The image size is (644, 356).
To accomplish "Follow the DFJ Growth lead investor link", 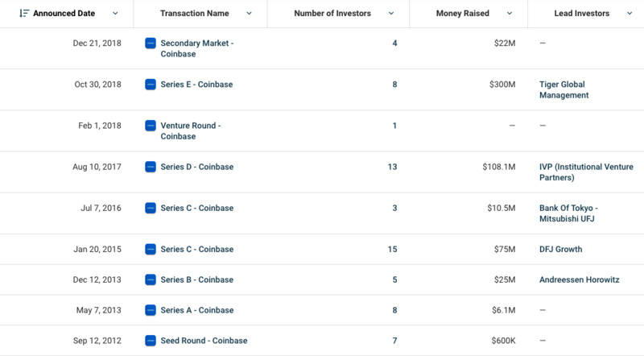I will point(560,249).
